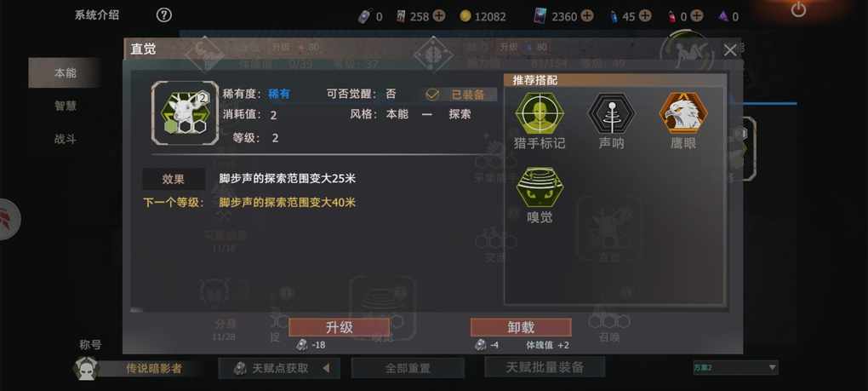Switch to the 战斗 tab
The image size is (868, 391).
click(64, 139)
